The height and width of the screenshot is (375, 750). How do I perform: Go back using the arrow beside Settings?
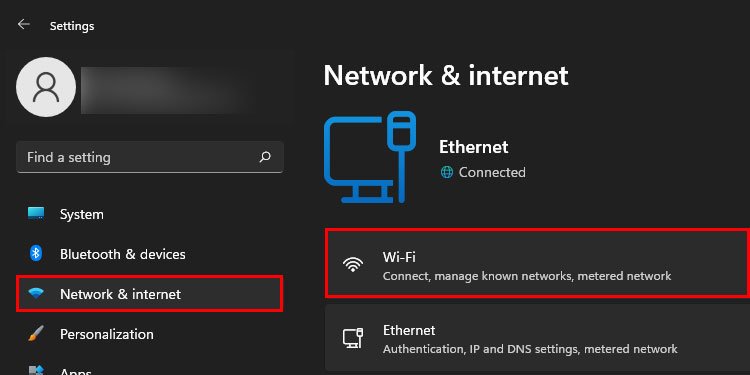[23, 24]
